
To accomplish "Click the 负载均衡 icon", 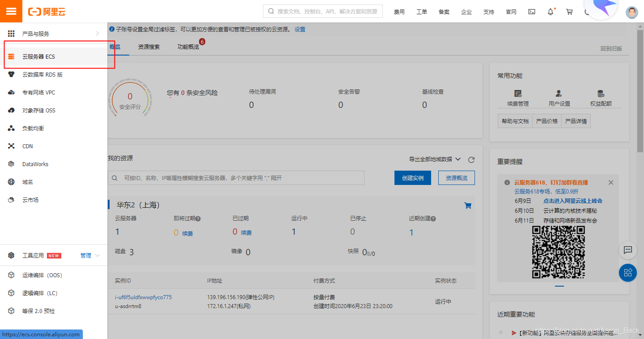I will 11,129.
